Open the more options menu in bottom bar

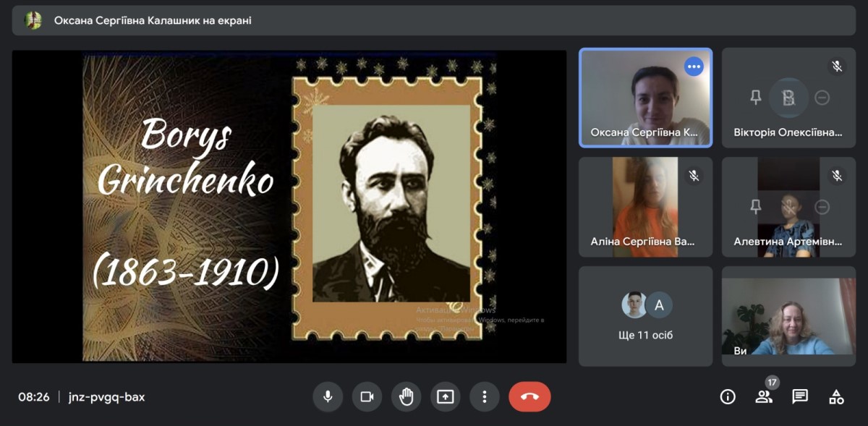point(485,396)
